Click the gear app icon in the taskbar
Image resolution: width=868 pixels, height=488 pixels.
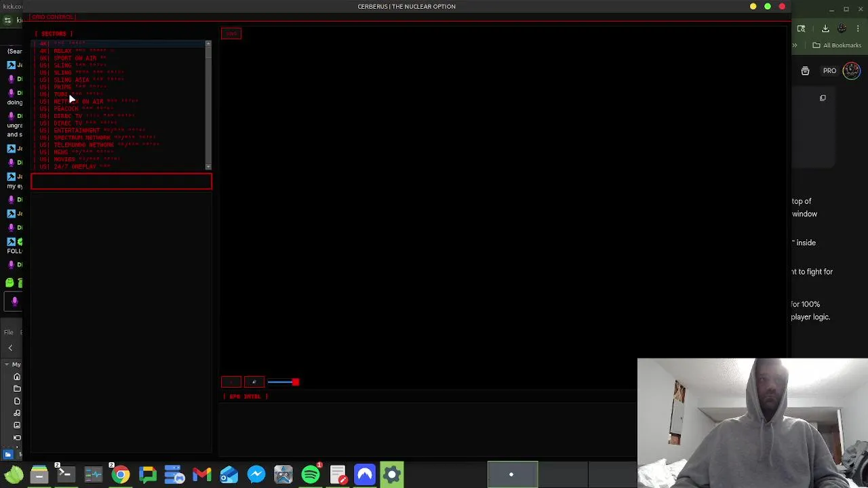391,474
